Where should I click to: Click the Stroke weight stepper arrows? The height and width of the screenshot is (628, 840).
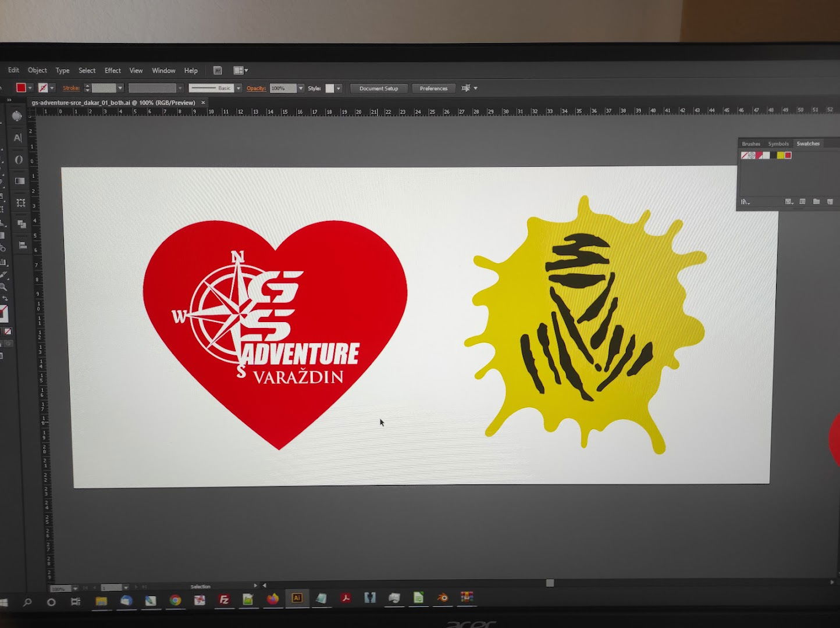[87, 88]
